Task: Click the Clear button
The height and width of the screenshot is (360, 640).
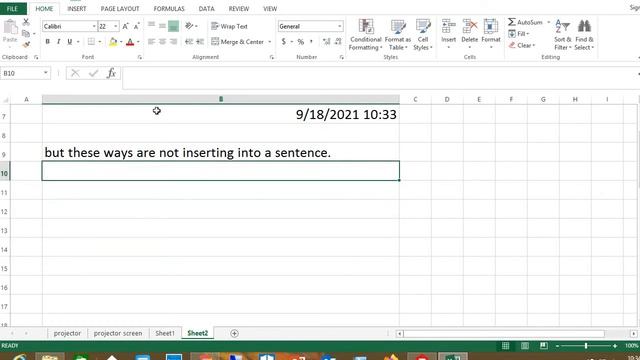Action: click(x=522, y=45)
